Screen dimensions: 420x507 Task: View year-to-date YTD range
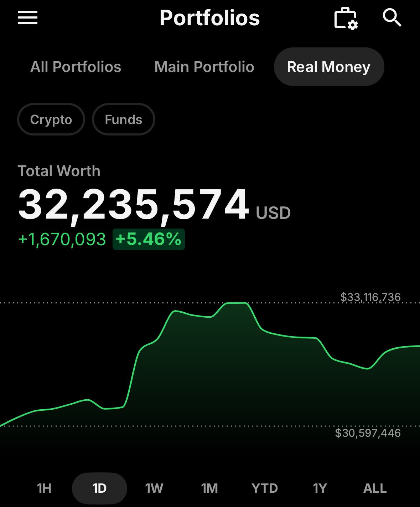coord(265,488)
